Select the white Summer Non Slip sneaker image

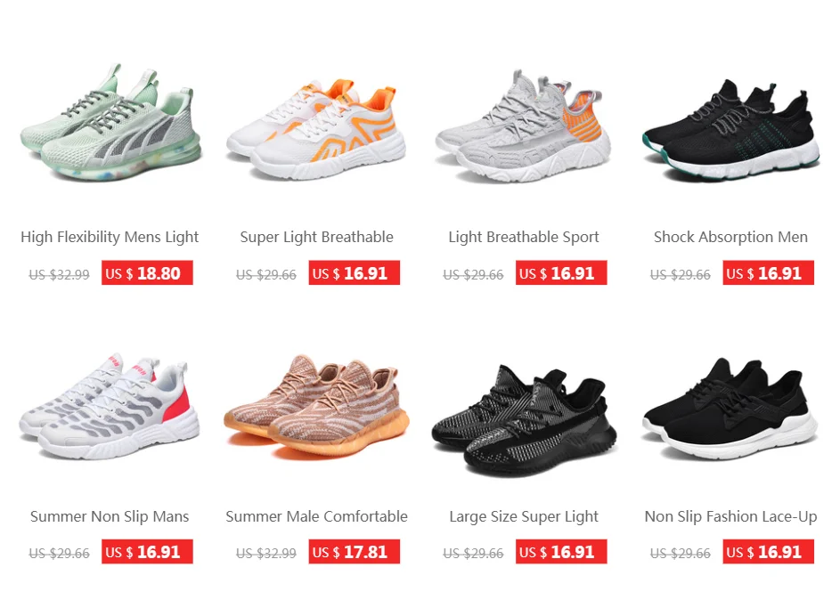[x=110, y=406]
